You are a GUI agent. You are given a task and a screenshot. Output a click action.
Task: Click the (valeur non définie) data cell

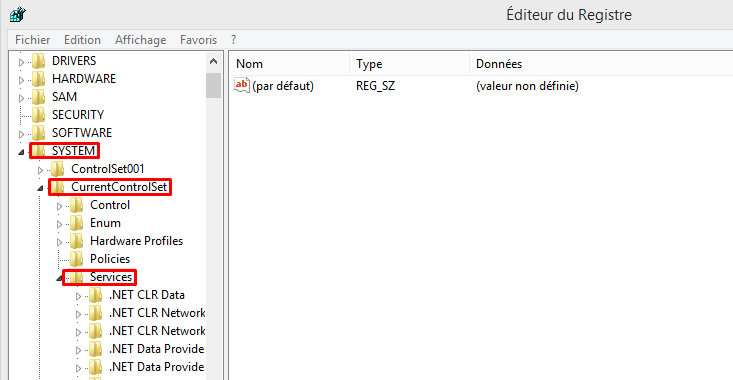click(527, 86)
